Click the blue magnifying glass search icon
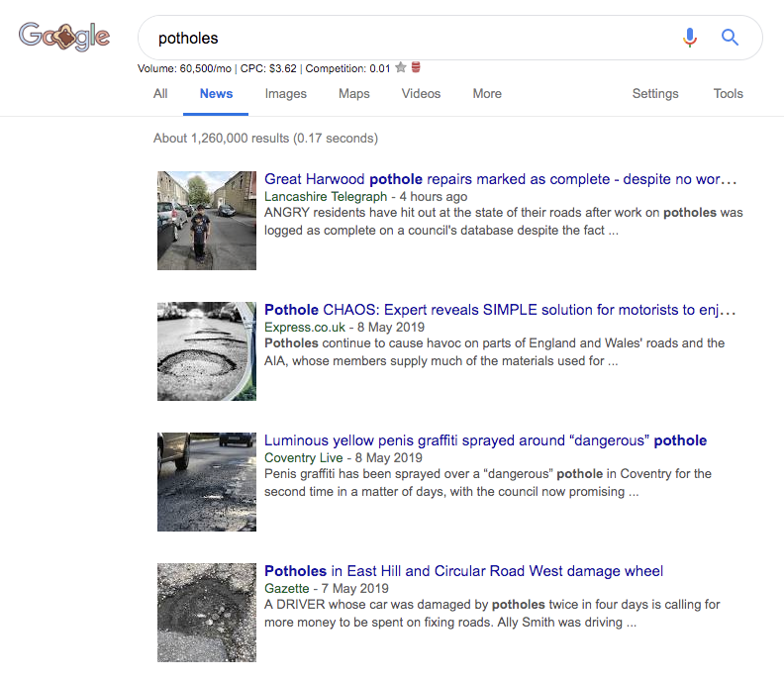784x680 pixels. (x=730, y=38)
